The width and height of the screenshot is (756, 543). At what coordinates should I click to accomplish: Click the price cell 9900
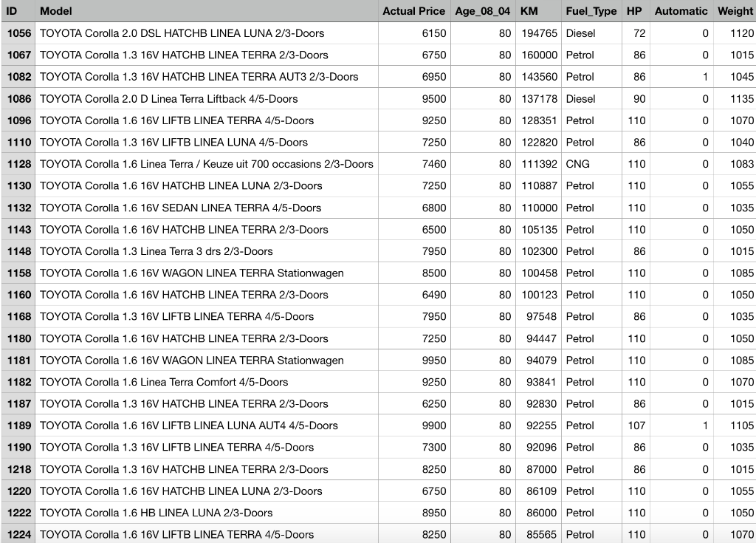point(414,426)
